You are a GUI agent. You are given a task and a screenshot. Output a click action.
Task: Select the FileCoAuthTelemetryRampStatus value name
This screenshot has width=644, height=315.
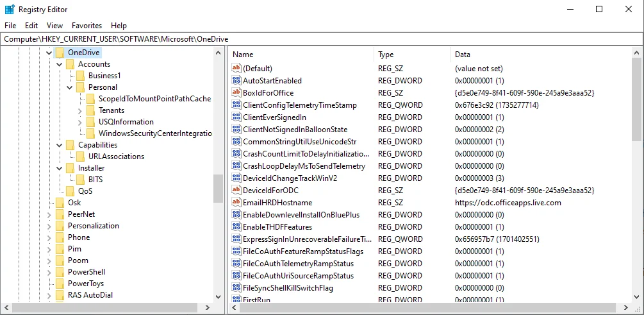tap(298, 264)
